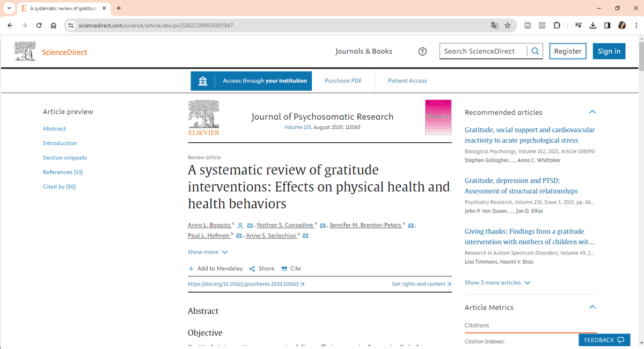Open the help question mark icon
Screen dimensions: 644x349
coord(422,52)
